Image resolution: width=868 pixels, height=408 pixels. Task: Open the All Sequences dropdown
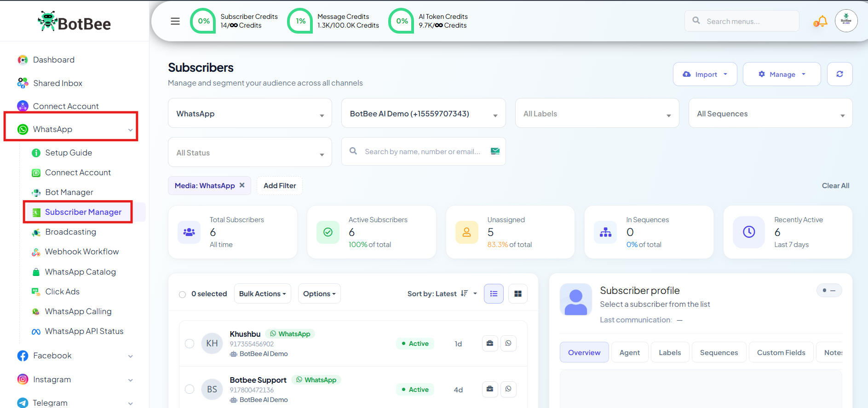[770, 113]
